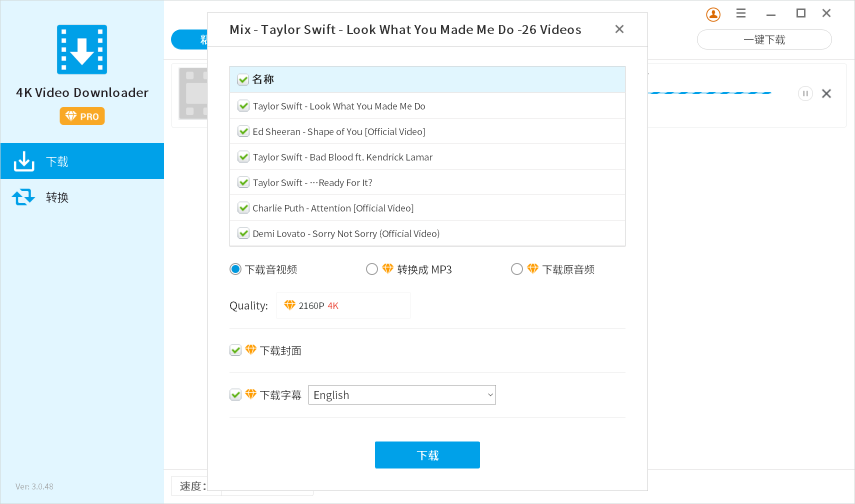The image size is (855, 504).
Task: Remove the download item with X
Action: (x=826, y=93)
